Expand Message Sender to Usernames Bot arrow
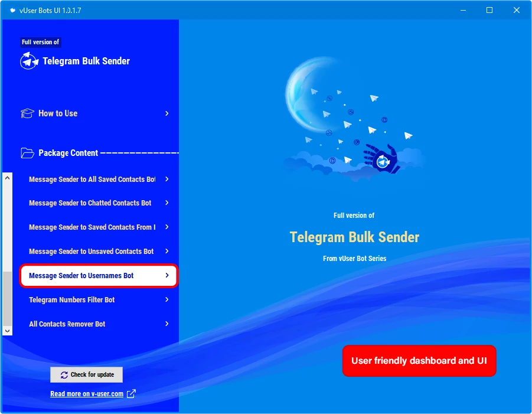 tap(167, 275)
